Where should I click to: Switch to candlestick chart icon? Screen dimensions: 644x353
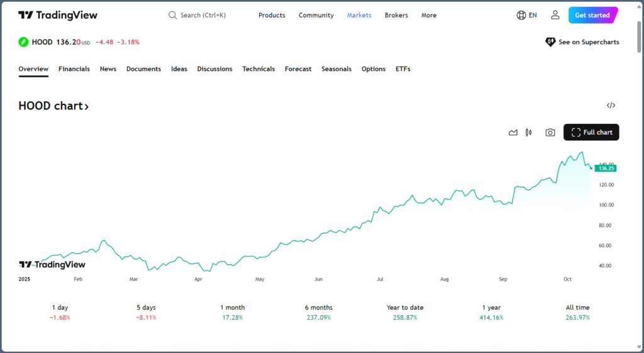pyautogui.click(x=529, y=132)
